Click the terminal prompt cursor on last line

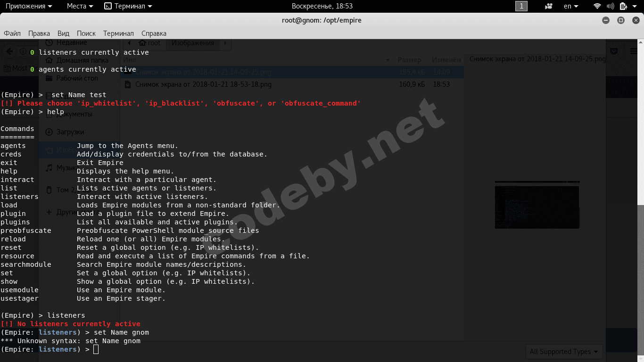(96, 349)
